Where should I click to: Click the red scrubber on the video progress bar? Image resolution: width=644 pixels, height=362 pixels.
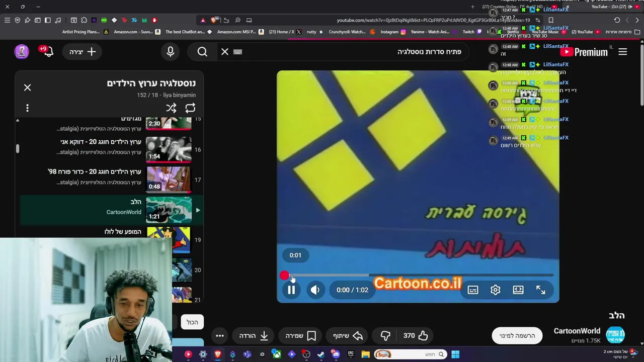(x=284, y=275)
